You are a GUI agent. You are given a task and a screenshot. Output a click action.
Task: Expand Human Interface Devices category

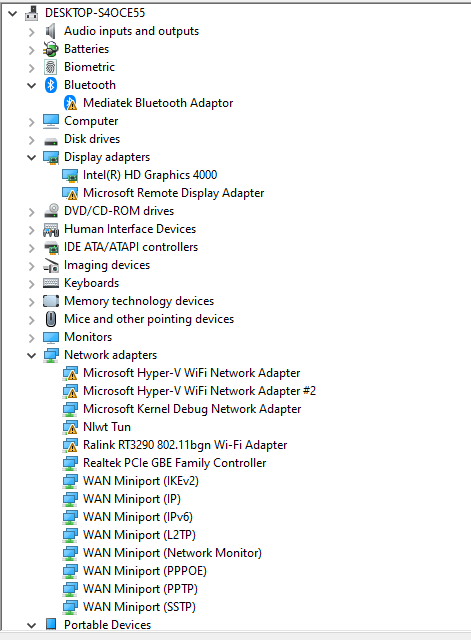tap(32, 230)
